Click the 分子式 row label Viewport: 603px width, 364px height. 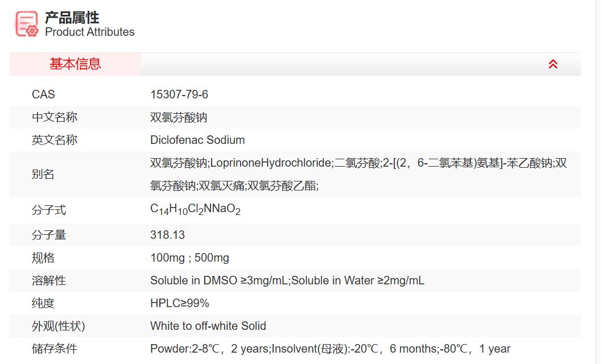(x=49, y=210)
